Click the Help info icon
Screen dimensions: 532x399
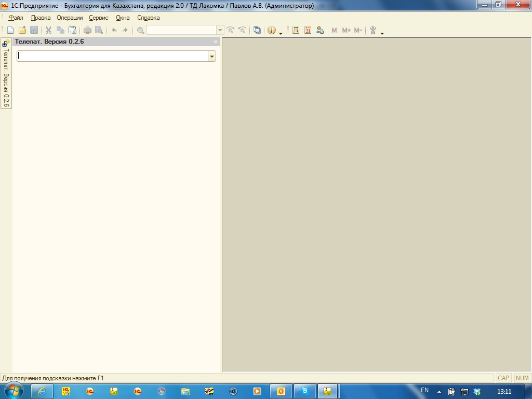(x=271, y=30)
